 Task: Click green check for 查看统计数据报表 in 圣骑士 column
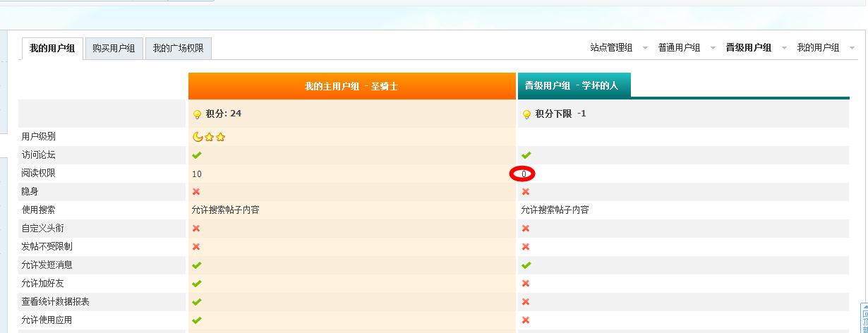[196, 302]
